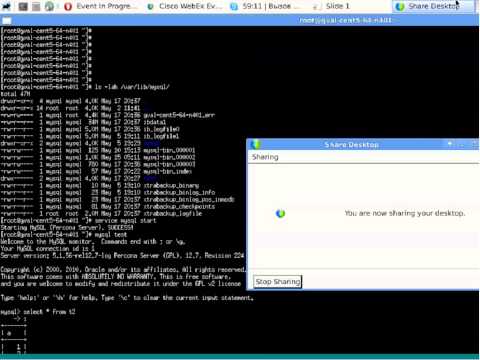This screenshot has width=480, height=360.
Task: Click the pin icon in the top panel
Action: coord(7,6)
